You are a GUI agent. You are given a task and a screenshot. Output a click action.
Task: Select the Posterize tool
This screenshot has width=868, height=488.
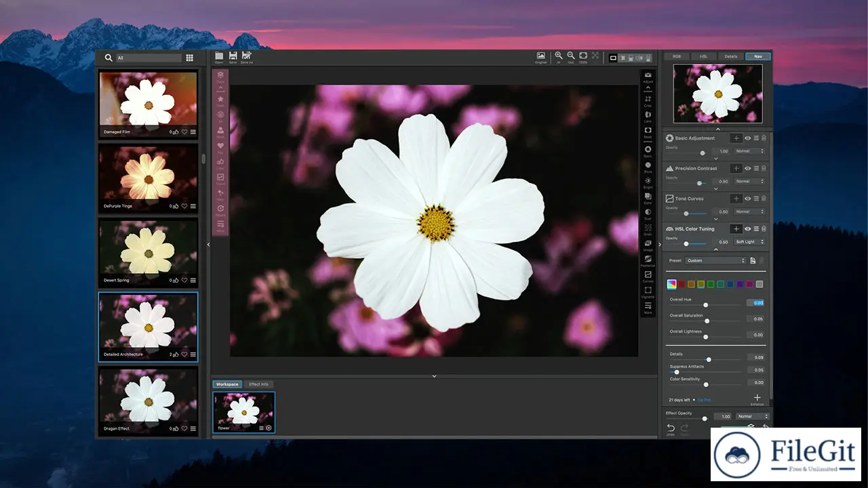pyautogui.click(x=648, y=258)
